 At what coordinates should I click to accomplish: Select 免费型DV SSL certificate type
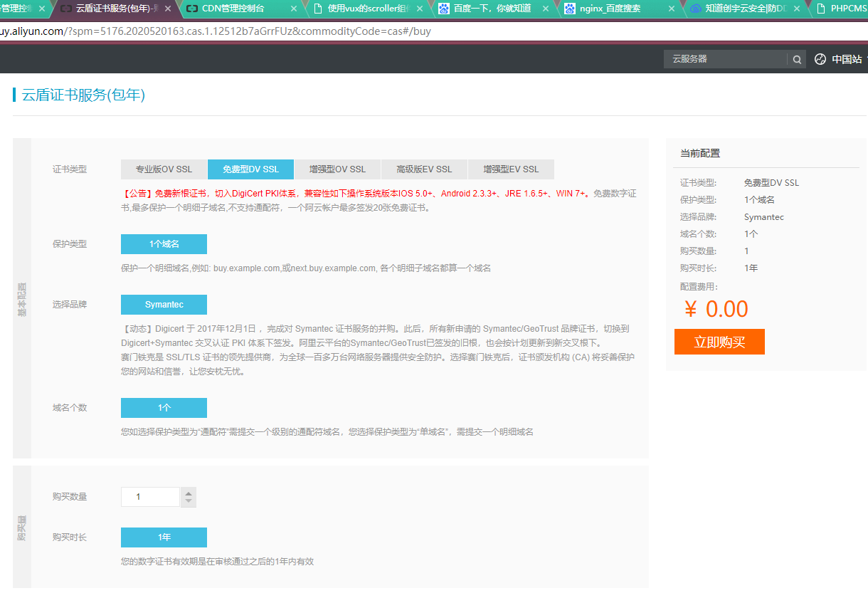tap(250, 169)
